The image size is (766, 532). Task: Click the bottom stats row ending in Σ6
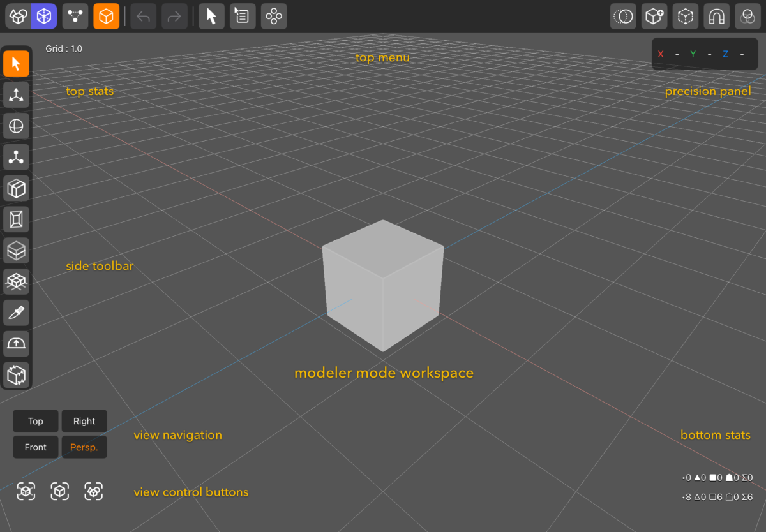717,497
